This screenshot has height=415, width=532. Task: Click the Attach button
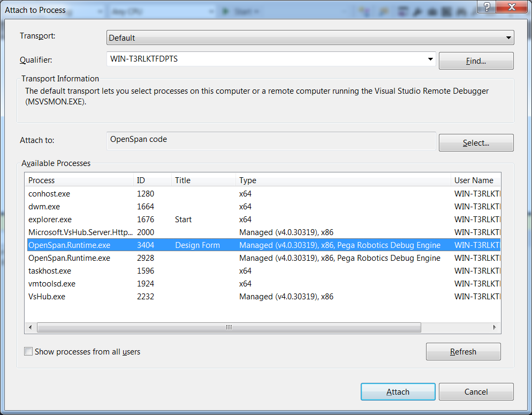click(398, 392)
